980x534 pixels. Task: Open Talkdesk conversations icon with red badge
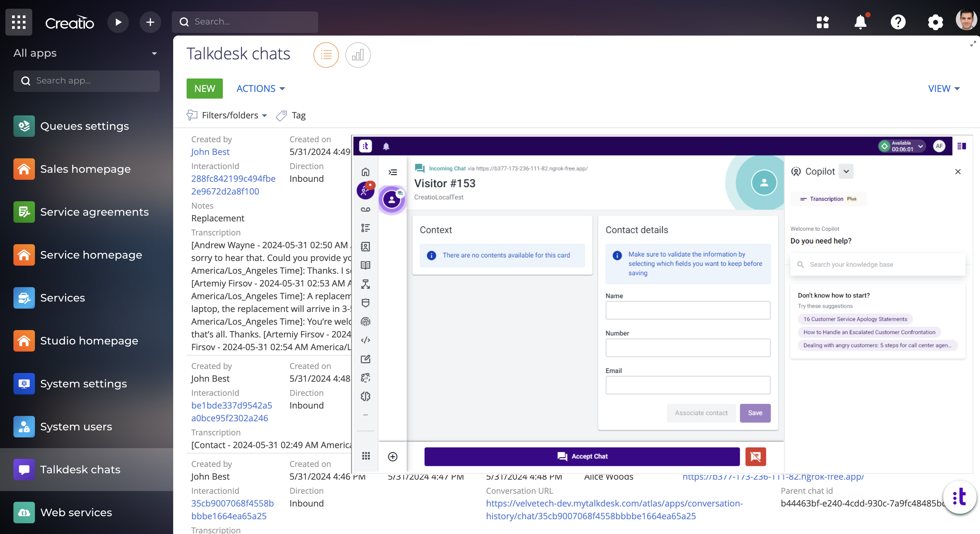(365, 190)
